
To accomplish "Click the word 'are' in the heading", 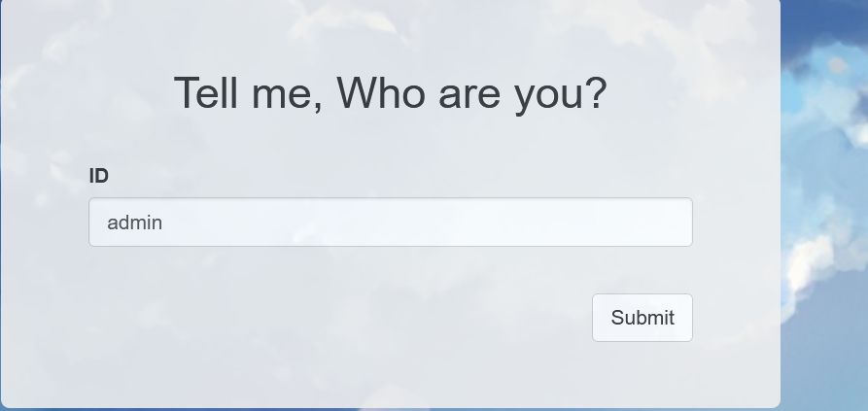I will (x=469, y=97).
